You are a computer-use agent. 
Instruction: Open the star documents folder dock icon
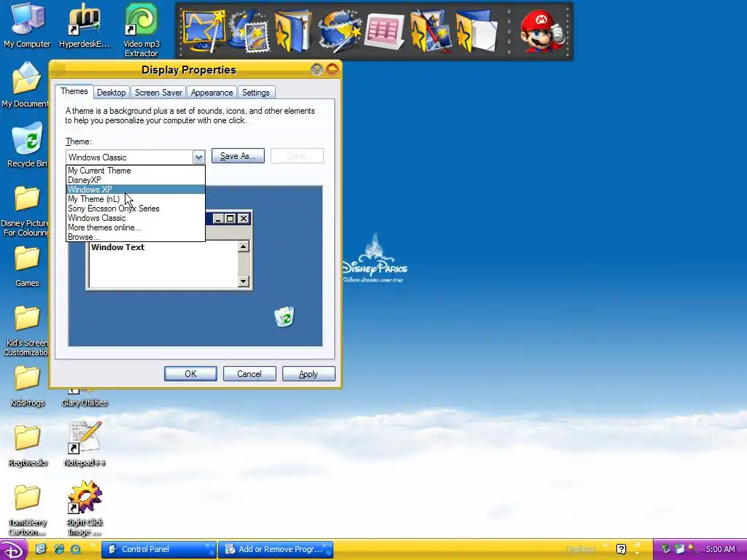(476, 32)
